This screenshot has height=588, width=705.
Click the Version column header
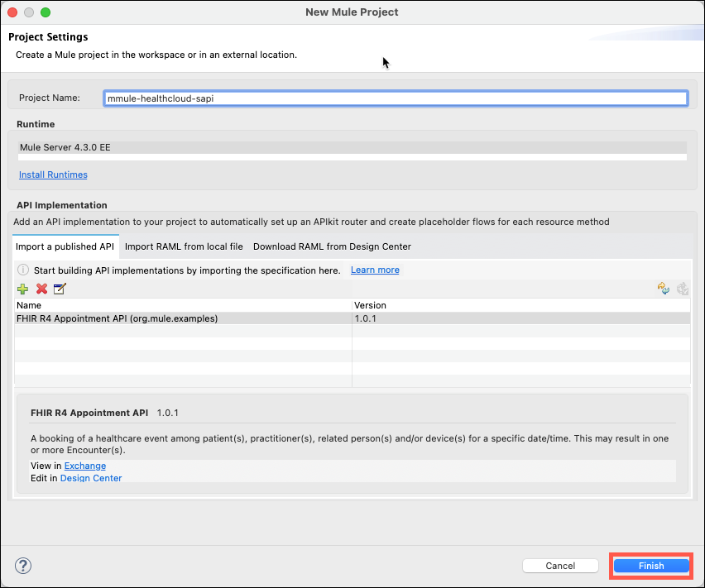pyautogui.click(x=521, y=305)
